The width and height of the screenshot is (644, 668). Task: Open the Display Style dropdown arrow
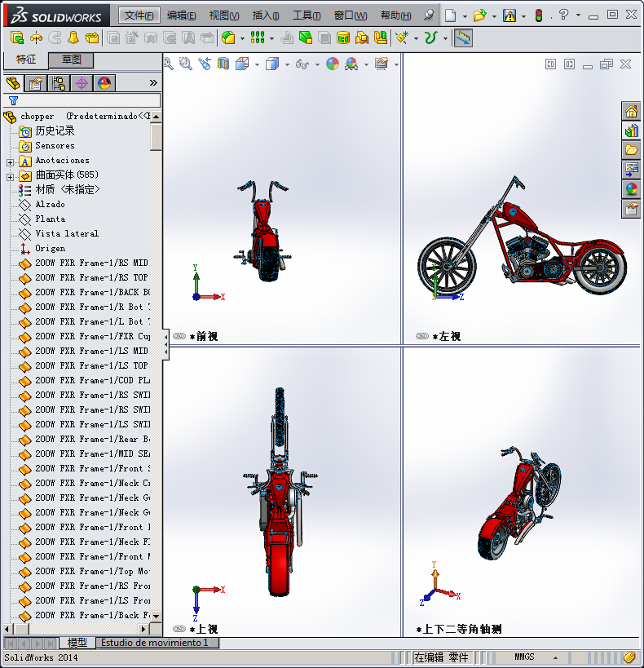click(287, 64)
